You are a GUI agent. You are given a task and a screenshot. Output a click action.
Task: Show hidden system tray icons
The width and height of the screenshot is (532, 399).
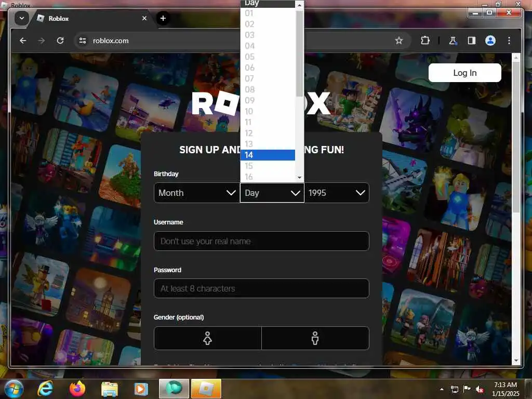coord(442,389)
